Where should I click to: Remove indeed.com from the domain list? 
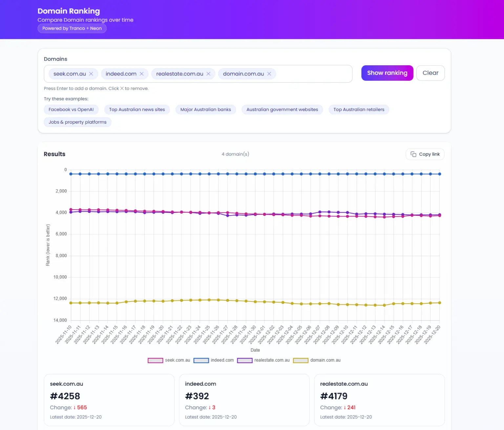coord(142,74)
